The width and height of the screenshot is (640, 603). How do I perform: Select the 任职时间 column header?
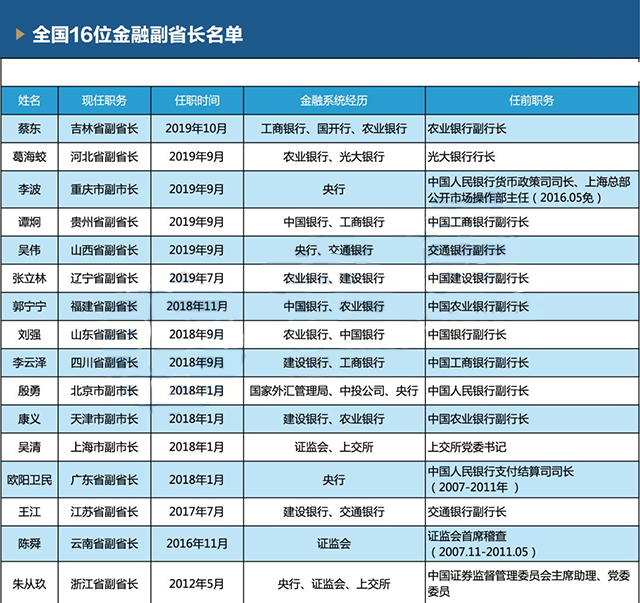[x=197, y=100]
